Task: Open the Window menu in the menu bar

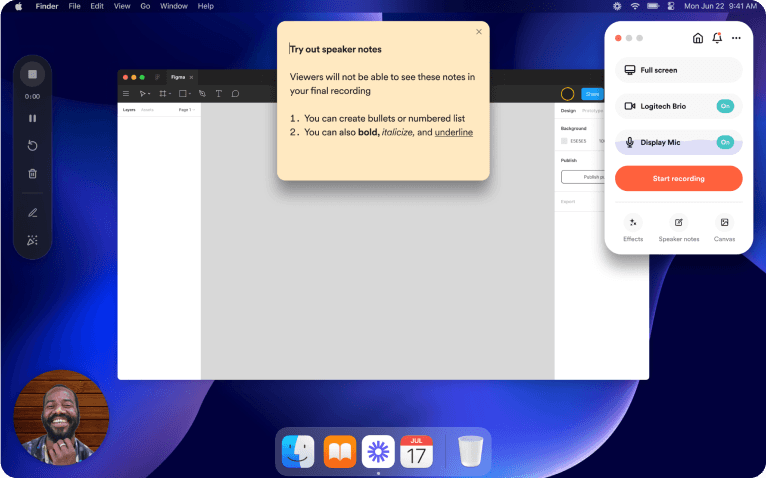Action: point(173,6)
